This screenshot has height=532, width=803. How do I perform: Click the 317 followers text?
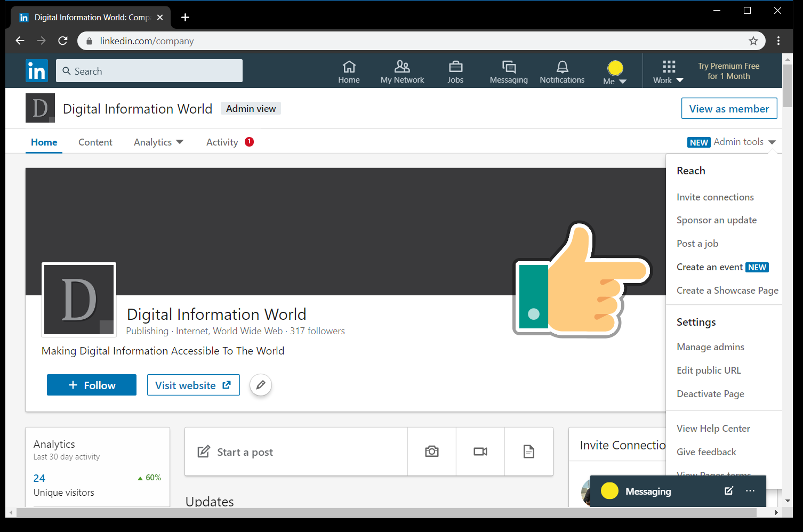coord(317,331)
